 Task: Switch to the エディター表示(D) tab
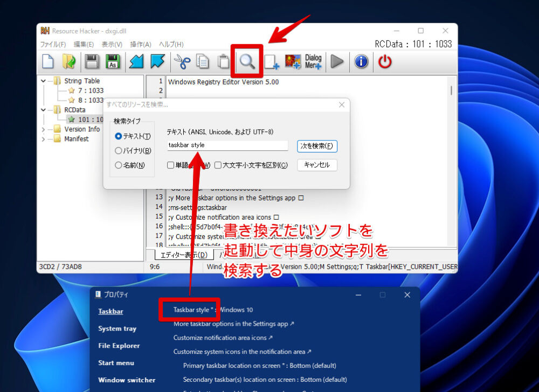[184, 255]
